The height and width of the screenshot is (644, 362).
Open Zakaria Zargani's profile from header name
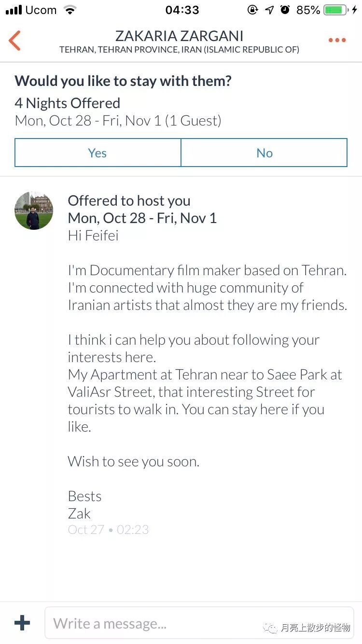[179, 36]
